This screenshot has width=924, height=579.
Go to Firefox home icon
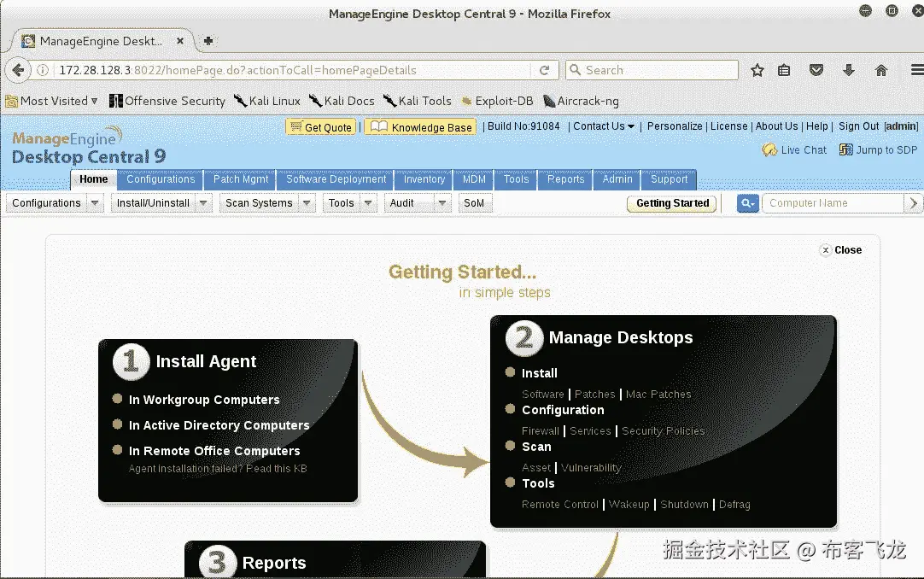coord(881,71)
